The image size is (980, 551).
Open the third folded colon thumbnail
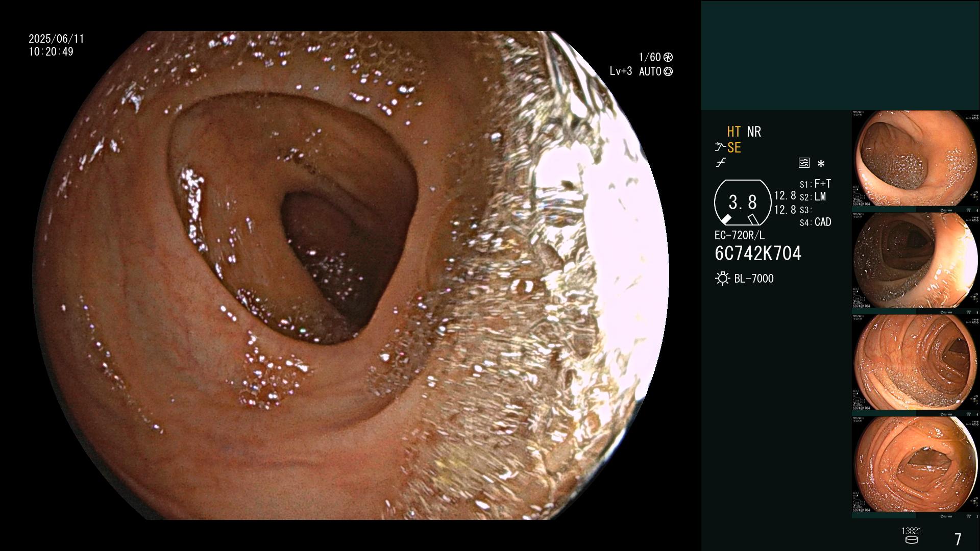tap(915, 363)
